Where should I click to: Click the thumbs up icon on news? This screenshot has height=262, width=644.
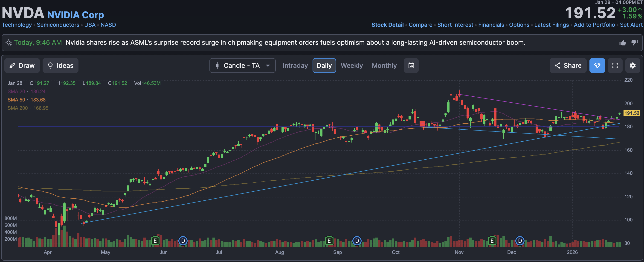click(623, 43)
